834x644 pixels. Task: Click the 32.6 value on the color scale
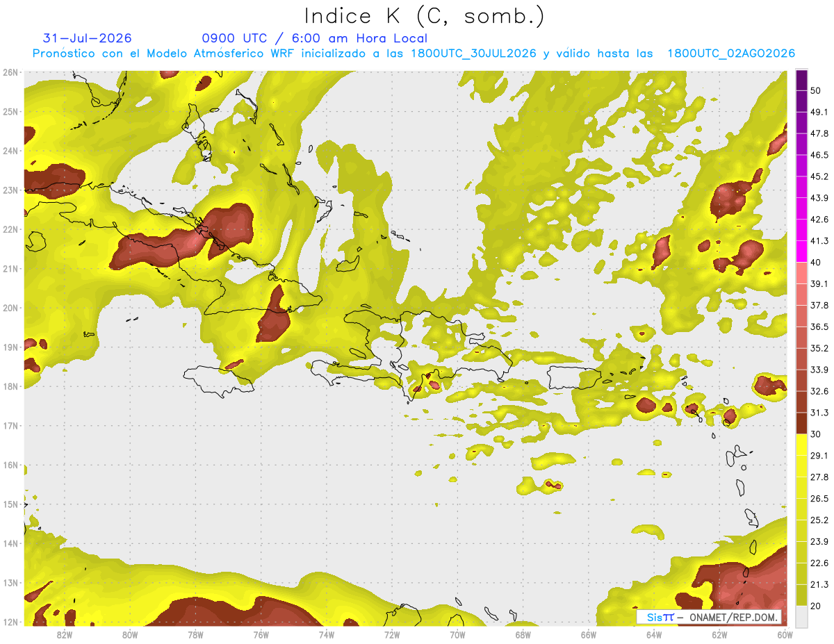pos(819,391)
